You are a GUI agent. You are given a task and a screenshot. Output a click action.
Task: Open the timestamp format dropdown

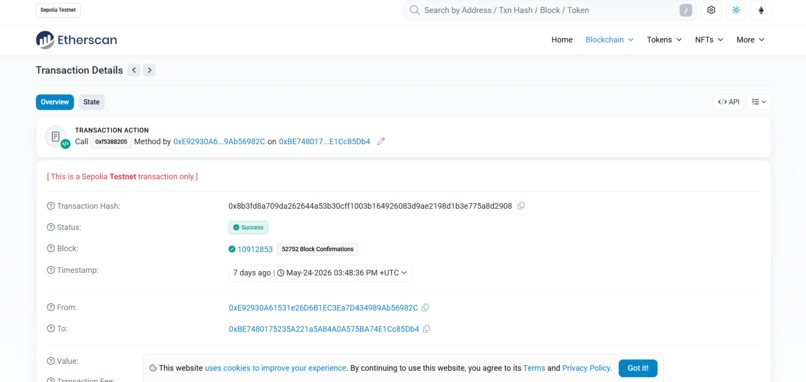[x=319, y=273]
